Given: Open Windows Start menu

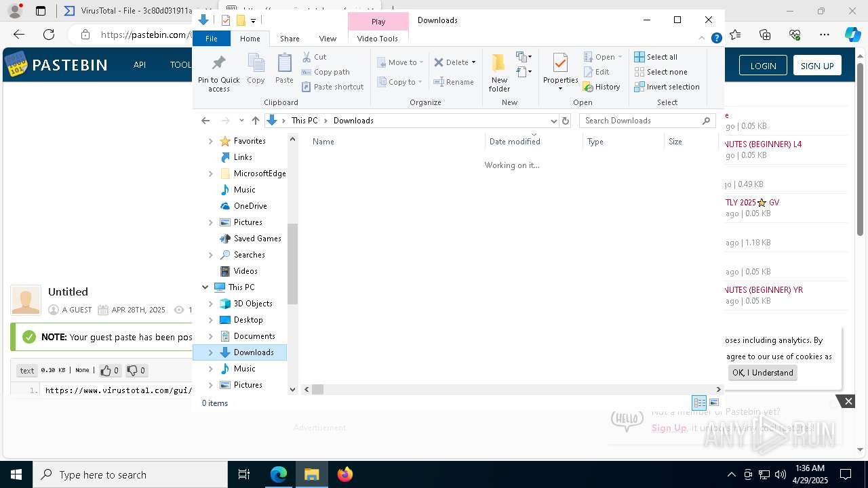Looking at the screenshot, I should point(16,474).
